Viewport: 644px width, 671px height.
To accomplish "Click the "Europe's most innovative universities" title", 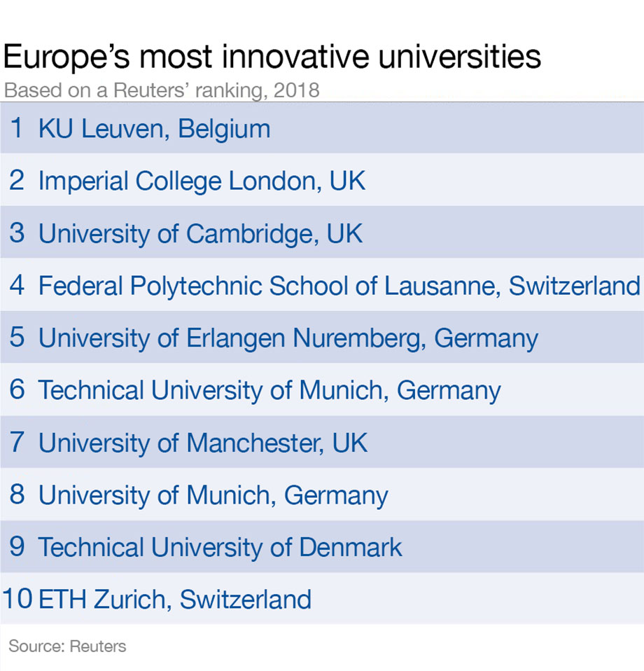I will click(x=272, y=57).
